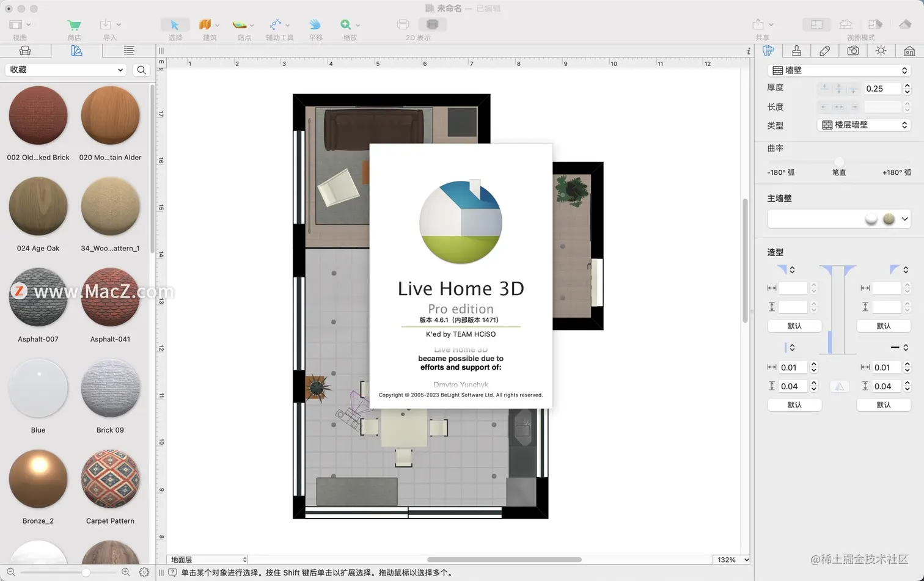Pick the 站点 site tool
Image resolution: width=924 pixels, height=581 pixels.
pos(240,24)
